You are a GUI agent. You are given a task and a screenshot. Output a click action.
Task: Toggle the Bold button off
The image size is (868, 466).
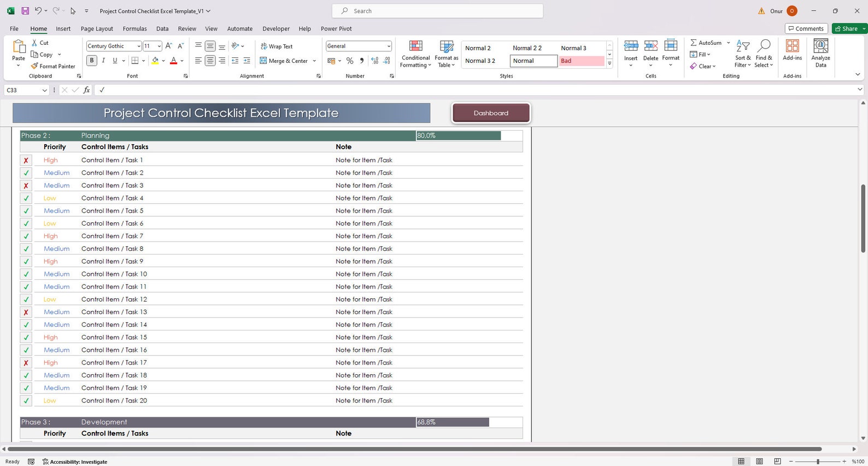(x=92, y=61)
